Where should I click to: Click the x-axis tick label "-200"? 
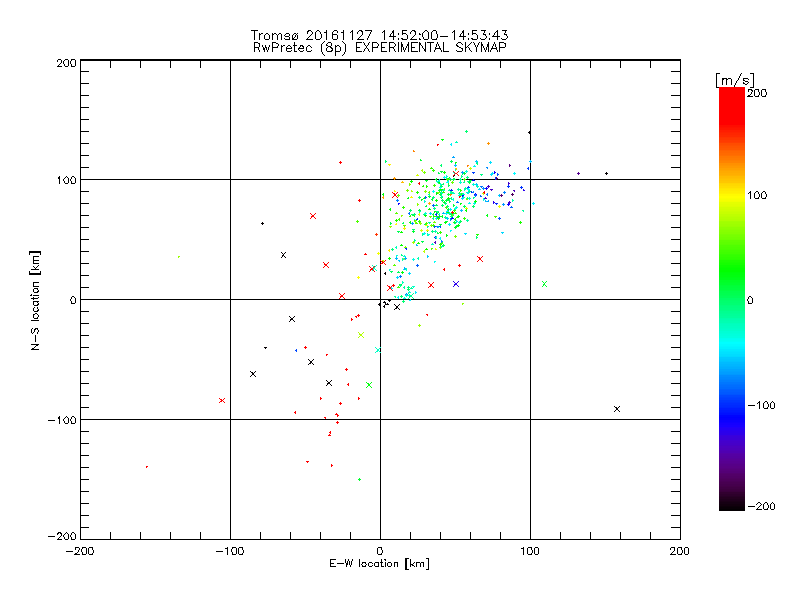80,552
